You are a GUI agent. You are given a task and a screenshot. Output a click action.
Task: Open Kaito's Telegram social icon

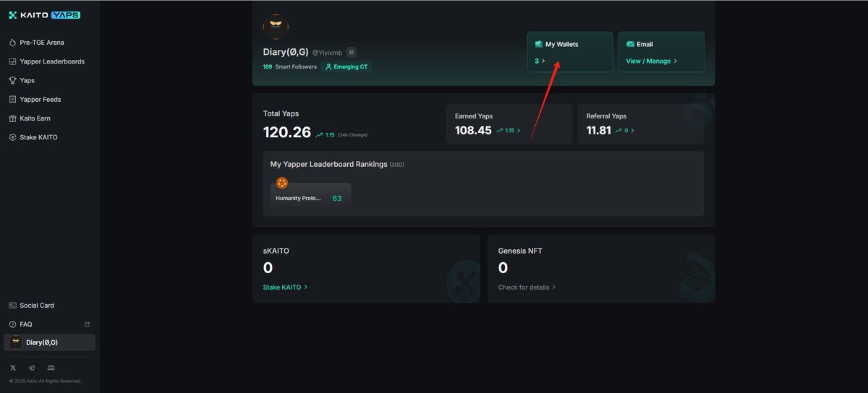32,368
